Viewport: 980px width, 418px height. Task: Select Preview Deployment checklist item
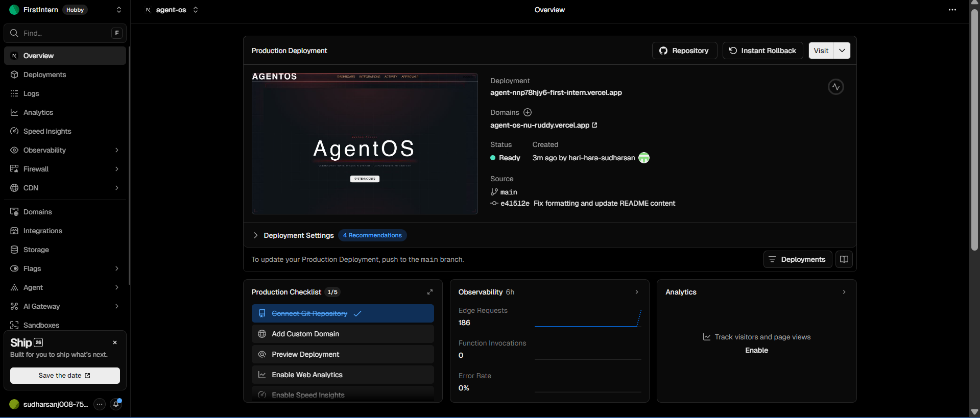tap(343, 354)
